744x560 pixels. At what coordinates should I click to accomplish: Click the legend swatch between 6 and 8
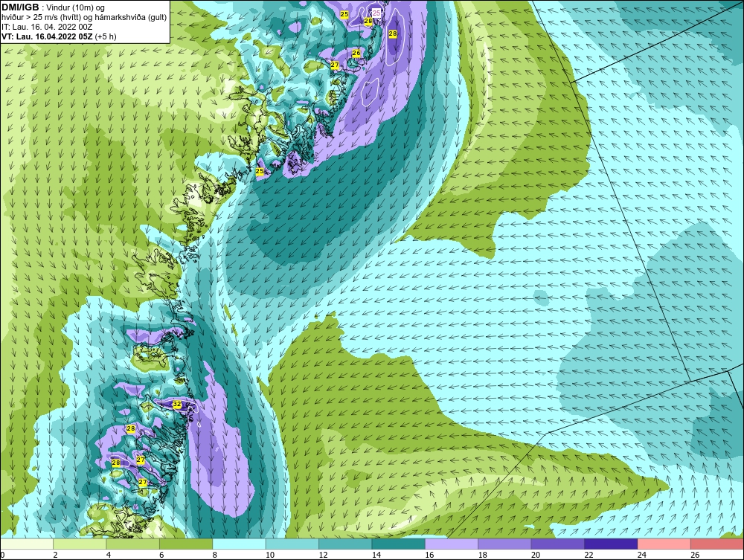(x=186, y=544)
